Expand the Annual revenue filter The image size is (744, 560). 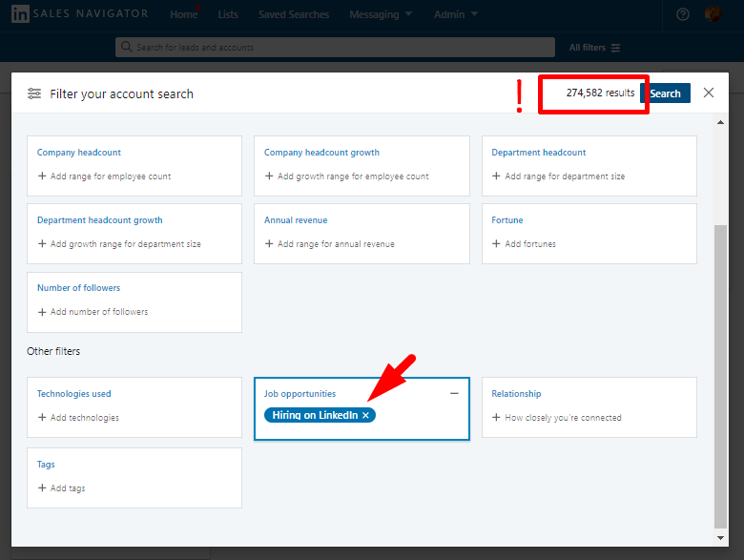(296, 220)
